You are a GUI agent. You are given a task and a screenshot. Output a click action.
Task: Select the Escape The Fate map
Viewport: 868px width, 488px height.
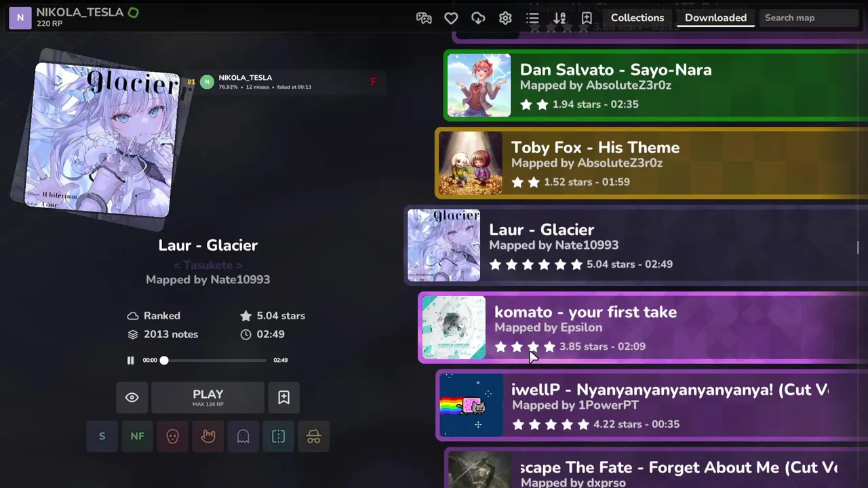(656, 468)
